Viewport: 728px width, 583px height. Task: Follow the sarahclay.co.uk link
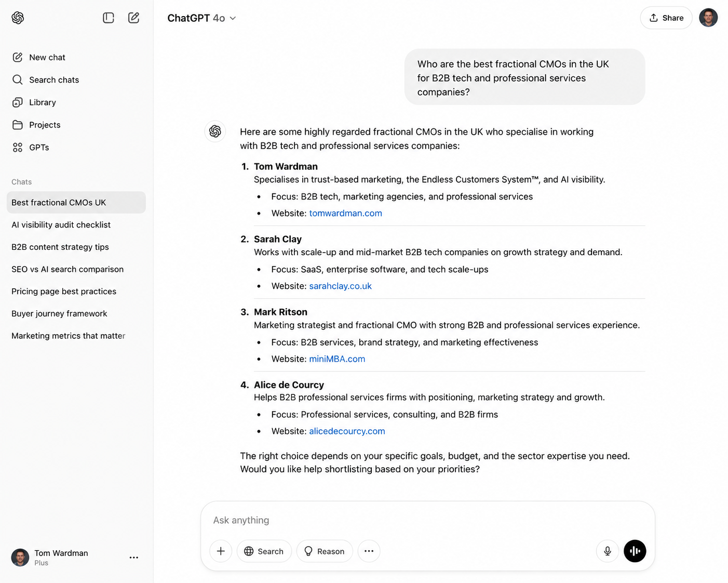click(x=340, y=286)
